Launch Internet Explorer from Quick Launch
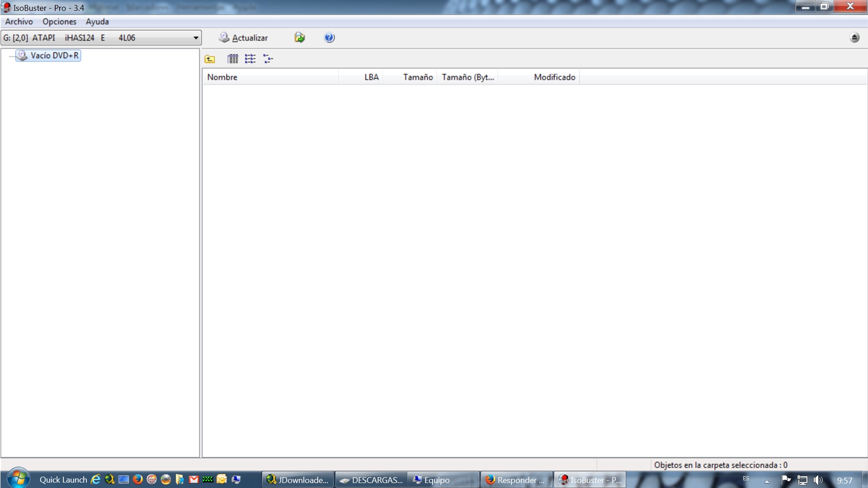 pos(95,480)
